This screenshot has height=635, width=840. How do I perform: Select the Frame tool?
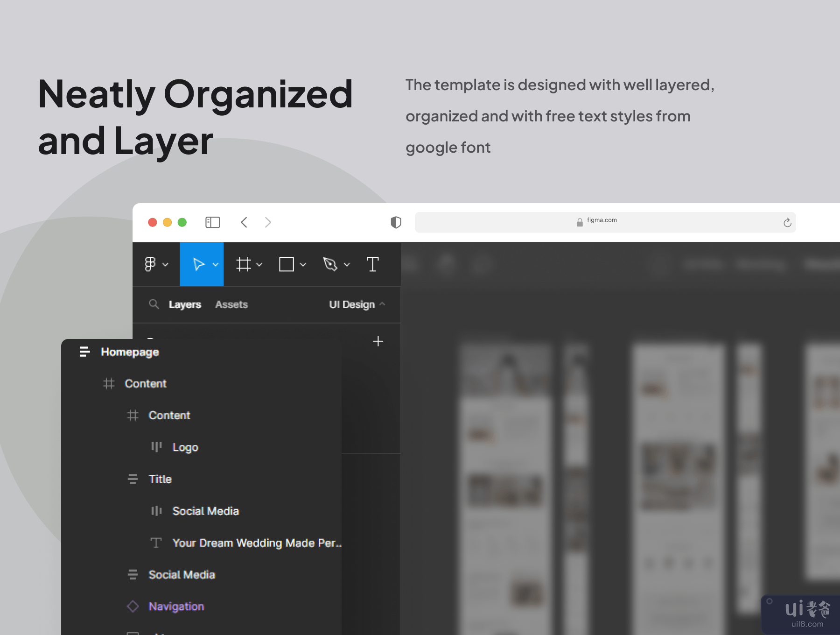(x=243, y=264)
